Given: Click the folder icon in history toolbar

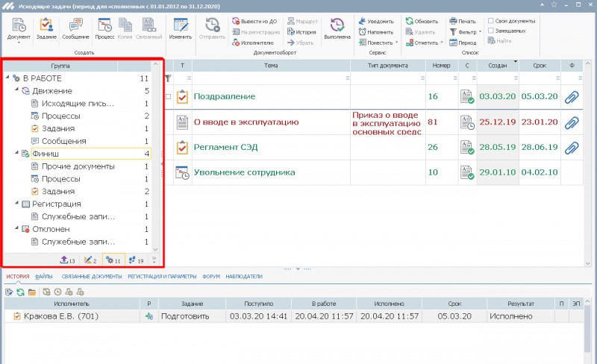Looking at the screenshot, I should [x=32, y=292].
